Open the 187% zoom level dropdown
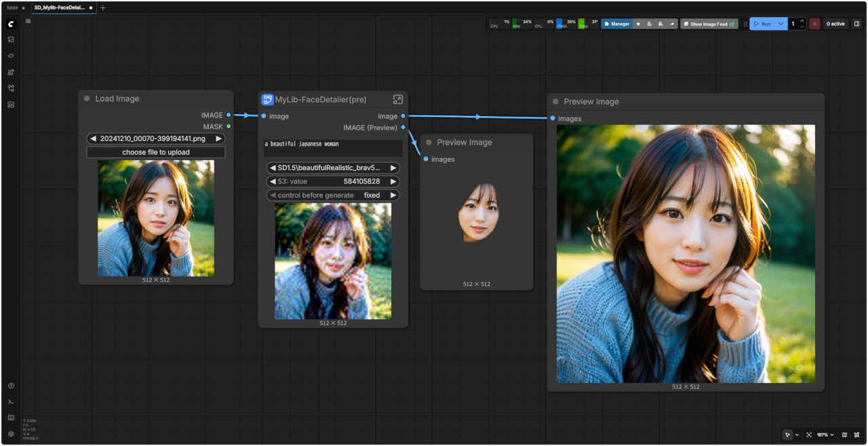The height and width of the screenshot is (446, 868). point(825,434)
